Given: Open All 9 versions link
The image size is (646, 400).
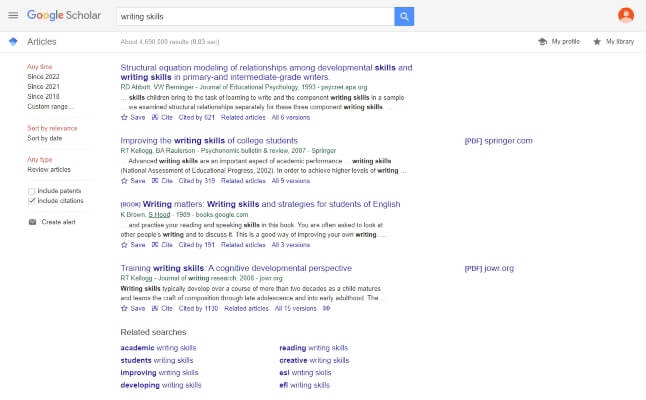Looking at the screenshot, I should pos(291,181).
